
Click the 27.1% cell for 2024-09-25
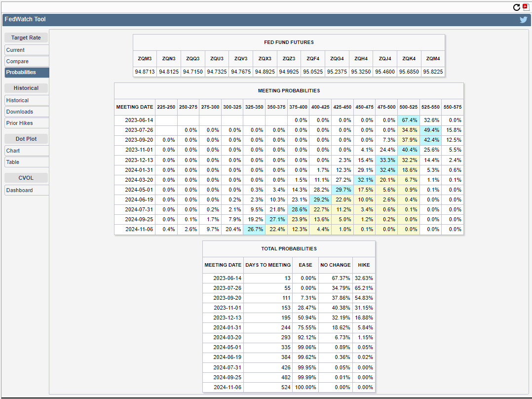pos(276,219)
